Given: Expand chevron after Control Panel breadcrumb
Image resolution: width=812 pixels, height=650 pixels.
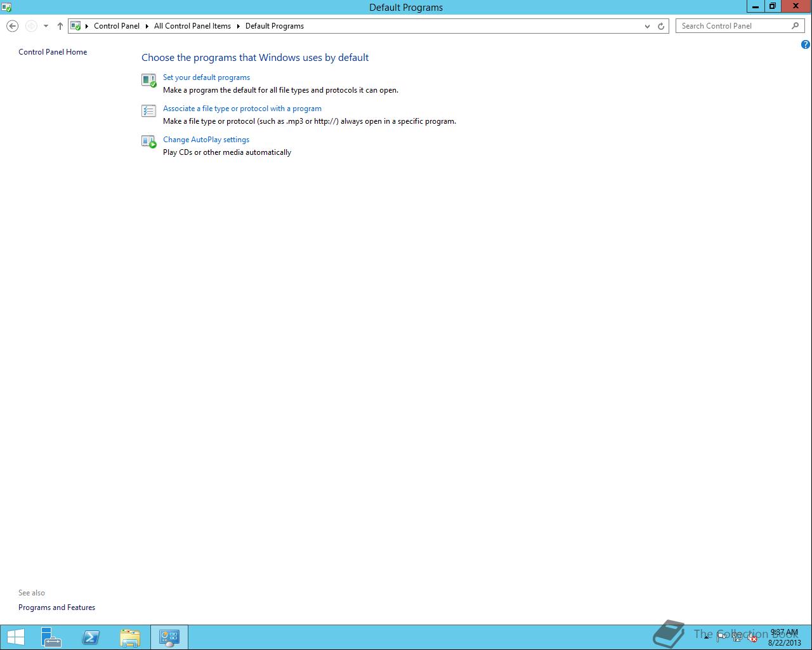Looking at the screenshot, I should [147, 26].
